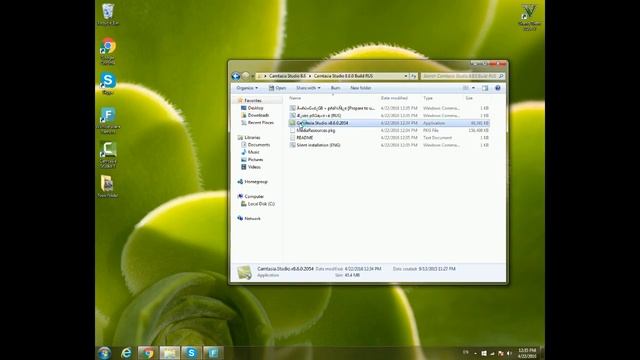
Task: Click the blue F app taskbar button
Action: click(x=213, y=353)
